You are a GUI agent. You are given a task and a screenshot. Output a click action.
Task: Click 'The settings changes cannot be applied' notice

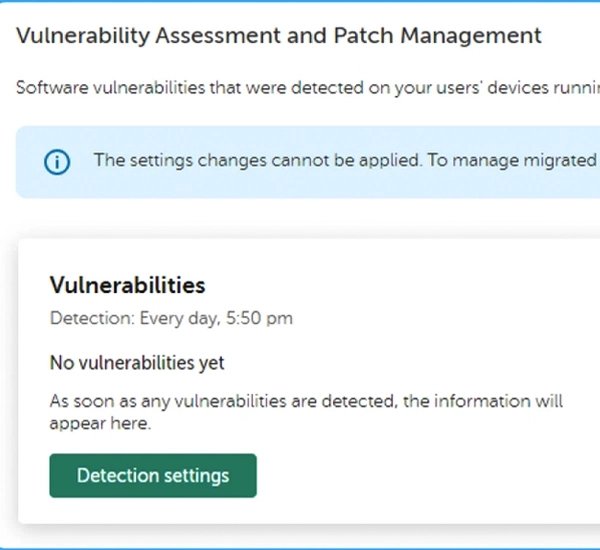click(347, 160)
